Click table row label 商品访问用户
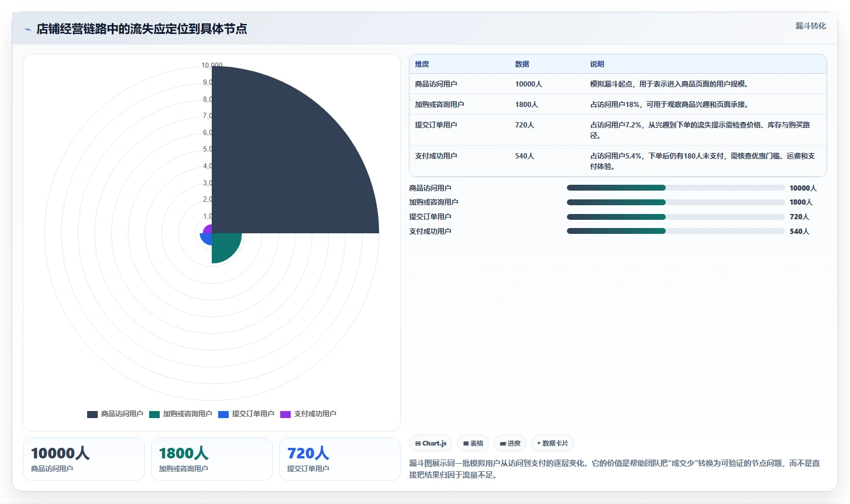Image resolution: width=850 pixels, height=504 pixels. pyautogui.click(x=436, y=84)
